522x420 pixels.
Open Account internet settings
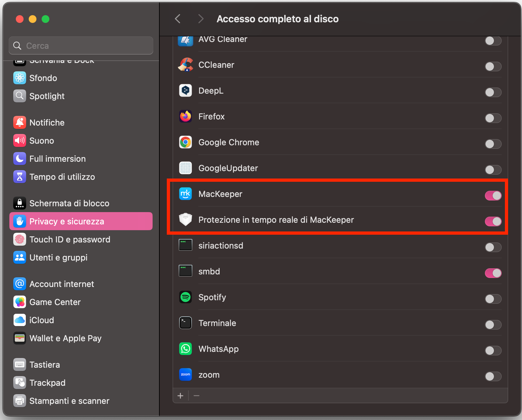[81, 284]
